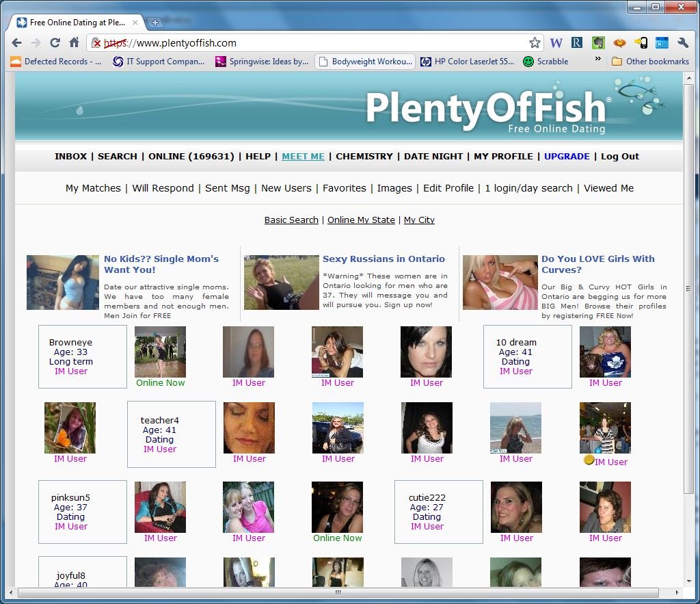700x604 pixels.
Task: Click the browser Forward arrow
Action: [36, 43]
